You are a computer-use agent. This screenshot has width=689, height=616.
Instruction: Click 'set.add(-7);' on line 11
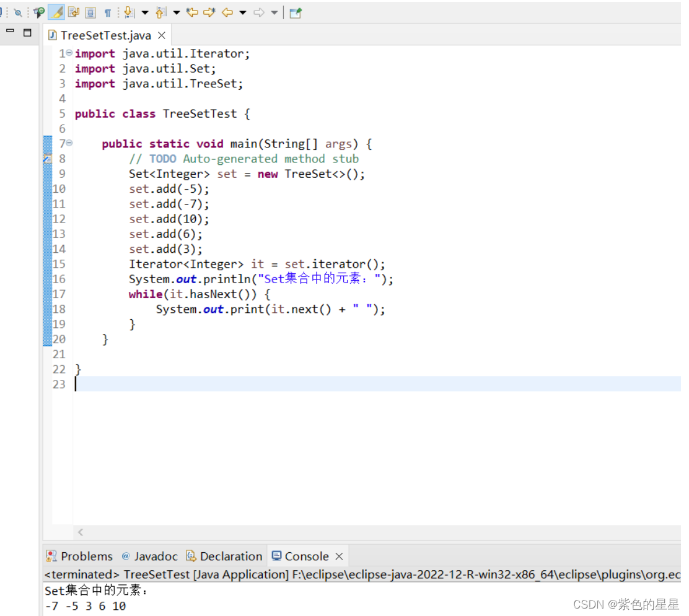point(169,204)
